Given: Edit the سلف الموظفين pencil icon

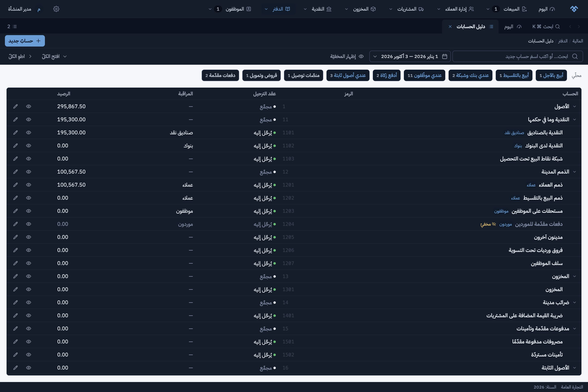Looking at the screenshot, I should pyautogui.click(x=16, y=263).
